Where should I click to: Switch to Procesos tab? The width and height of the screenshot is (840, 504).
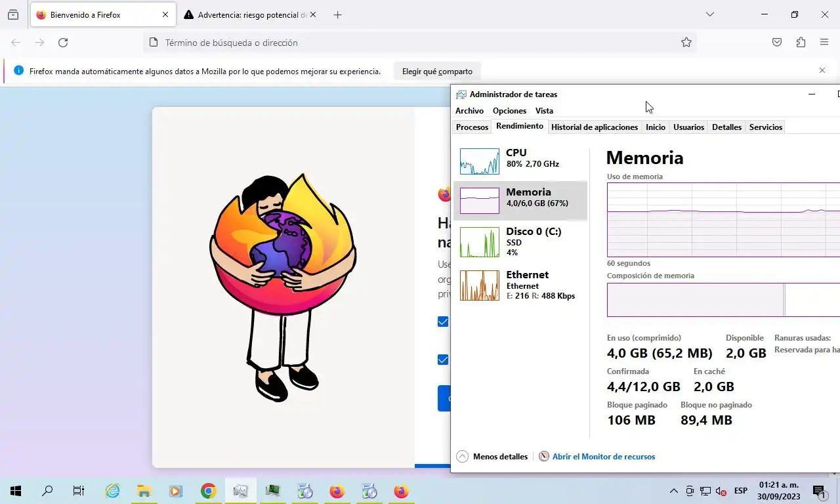tap(472, 127)
